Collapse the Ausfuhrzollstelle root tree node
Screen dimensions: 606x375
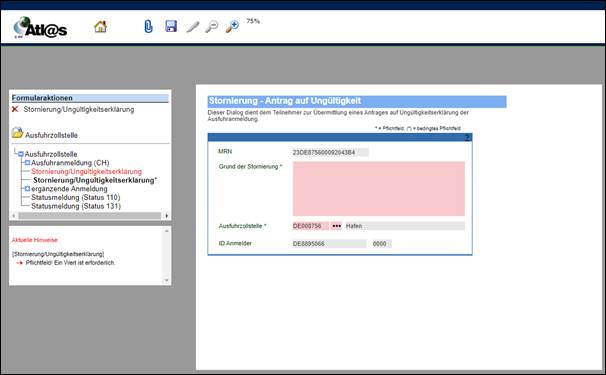[x=21, y=154]
